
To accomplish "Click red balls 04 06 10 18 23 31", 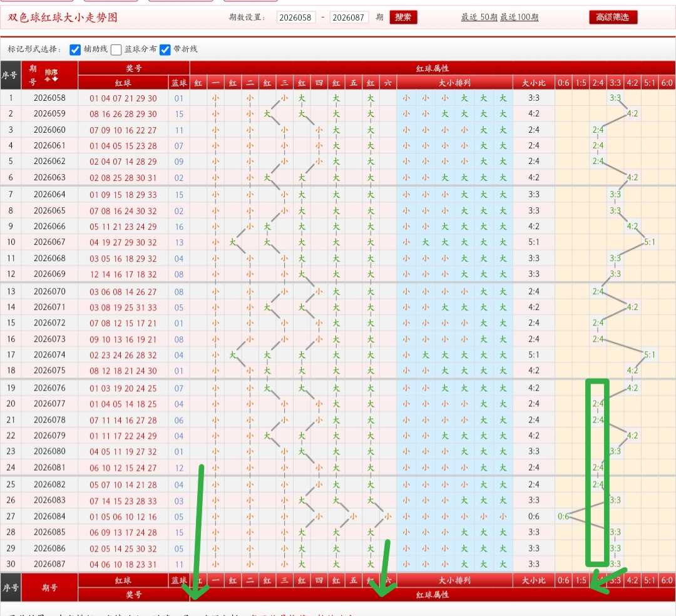I will click(123, 565).
